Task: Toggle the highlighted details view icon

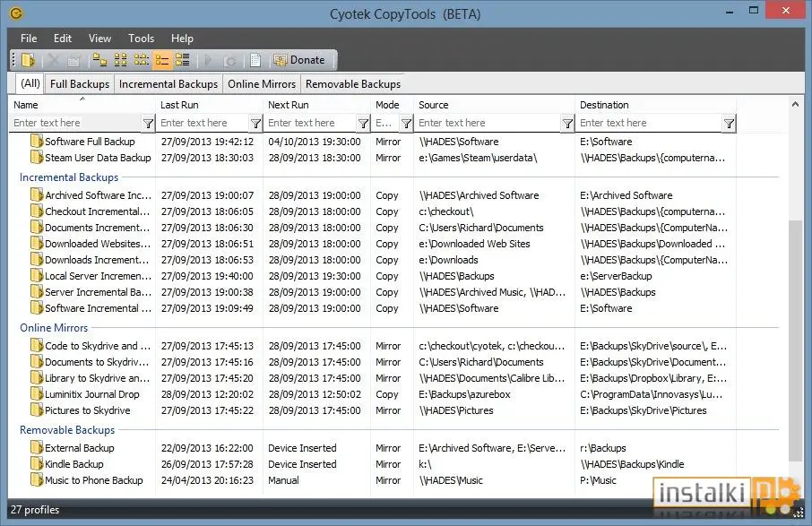Action: [x=162, y=60]
